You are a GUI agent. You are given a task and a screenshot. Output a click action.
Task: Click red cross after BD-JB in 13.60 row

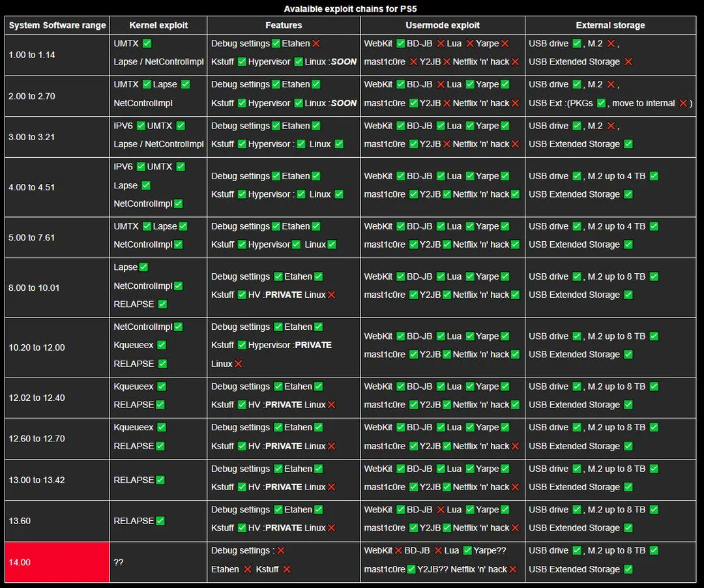441,510
